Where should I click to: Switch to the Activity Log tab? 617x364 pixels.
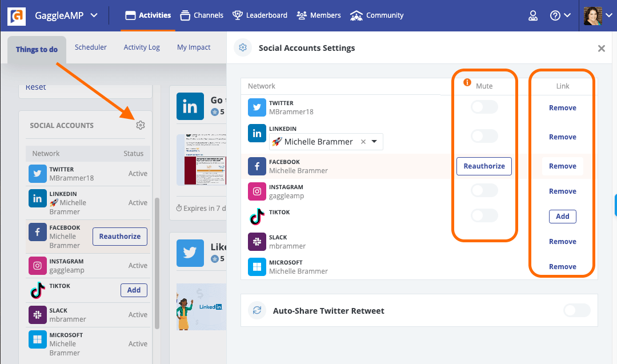[x=142, y=47]
